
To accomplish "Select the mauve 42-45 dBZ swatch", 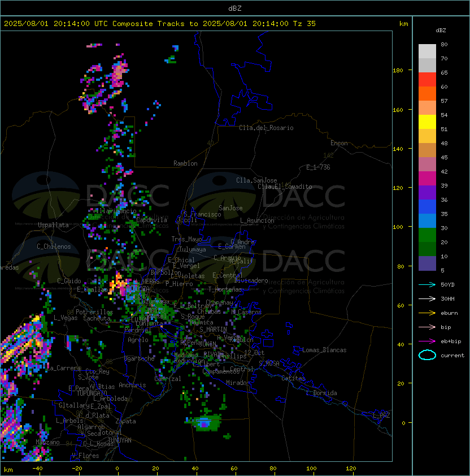I will [427, 165].
